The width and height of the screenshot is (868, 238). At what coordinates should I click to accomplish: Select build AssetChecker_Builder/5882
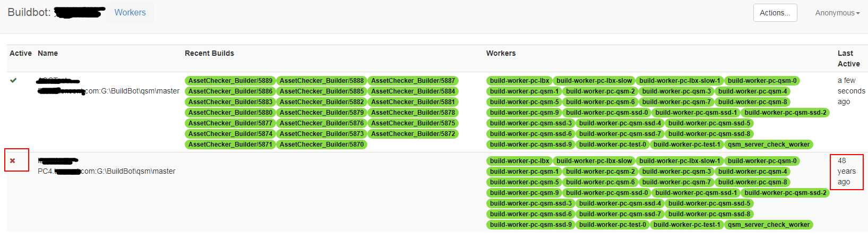[322, 102]
